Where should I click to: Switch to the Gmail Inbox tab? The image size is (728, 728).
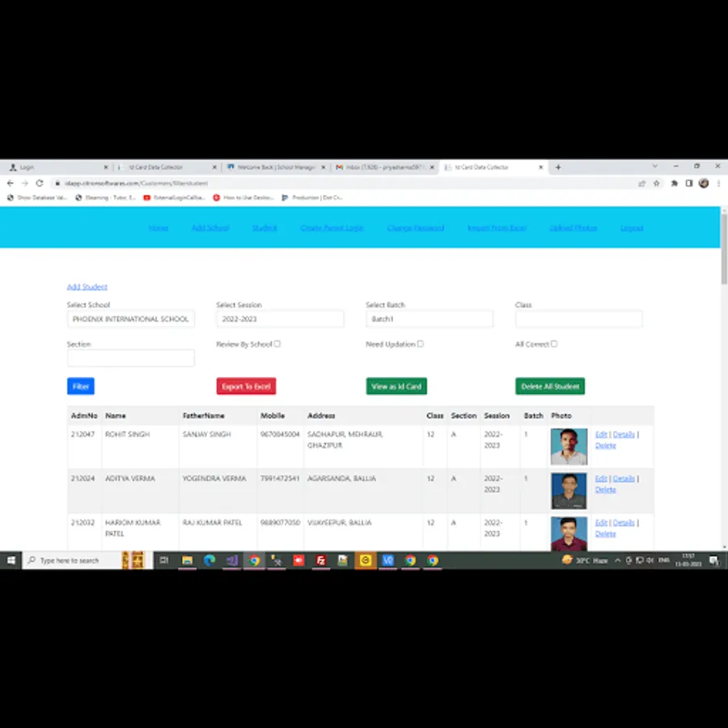coord(383,167)
